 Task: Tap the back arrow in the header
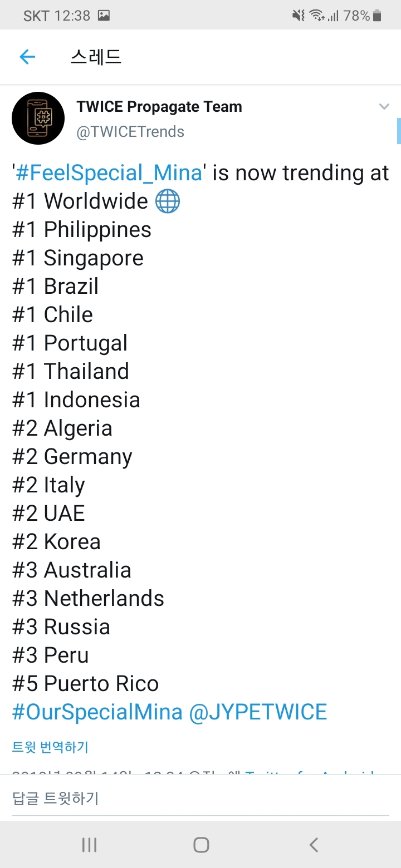(27, 57)
